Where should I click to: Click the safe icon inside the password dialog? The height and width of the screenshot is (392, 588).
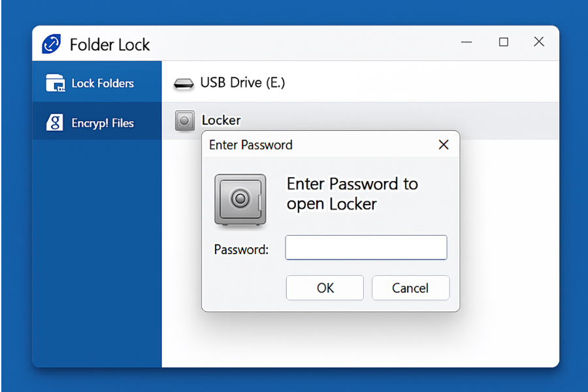click(240, 199)
